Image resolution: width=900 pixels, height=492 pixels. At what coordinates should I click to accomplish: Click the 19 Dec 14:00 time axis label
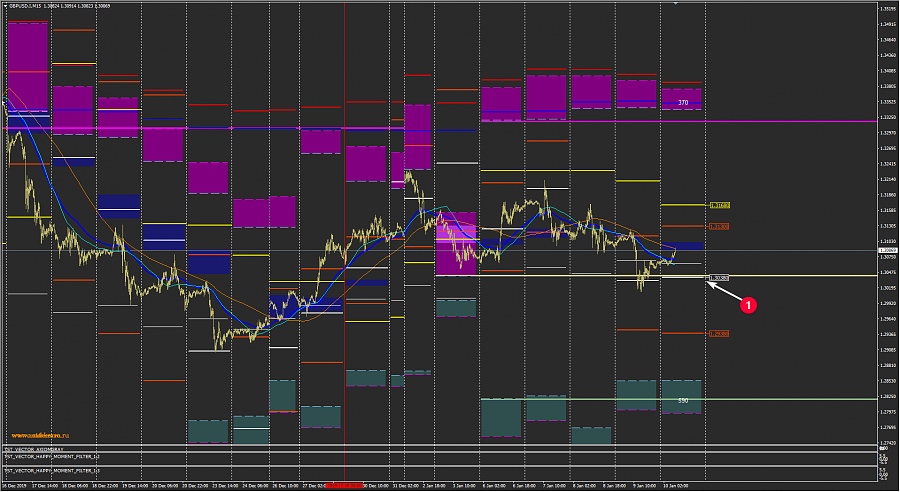click(x=135, y=486)
